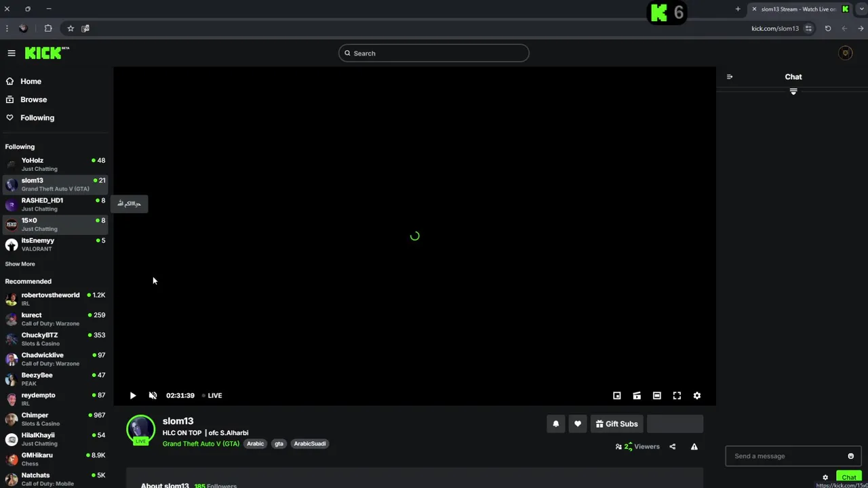868x488 pixels.
Task: Unmute the stream audio
Action: click(x=153, y=395)
